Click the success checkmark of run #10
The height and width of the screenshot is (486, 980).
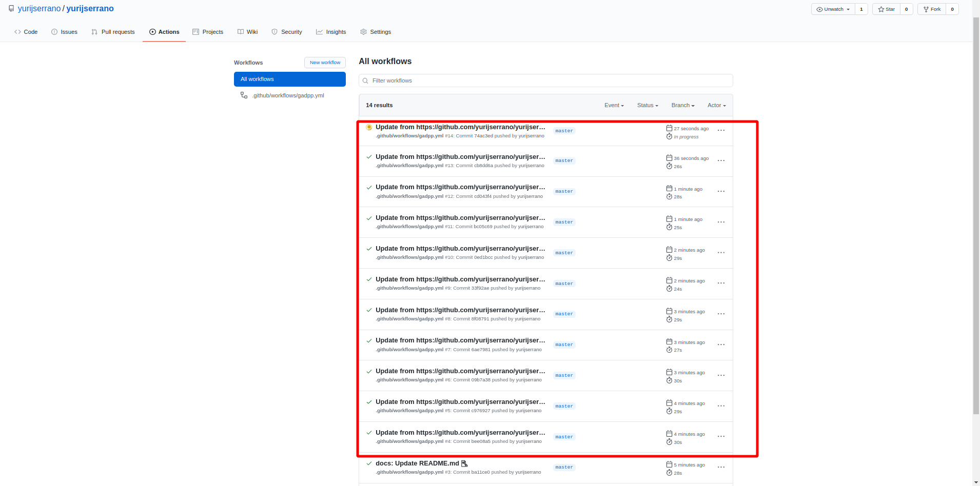[369, 249]
